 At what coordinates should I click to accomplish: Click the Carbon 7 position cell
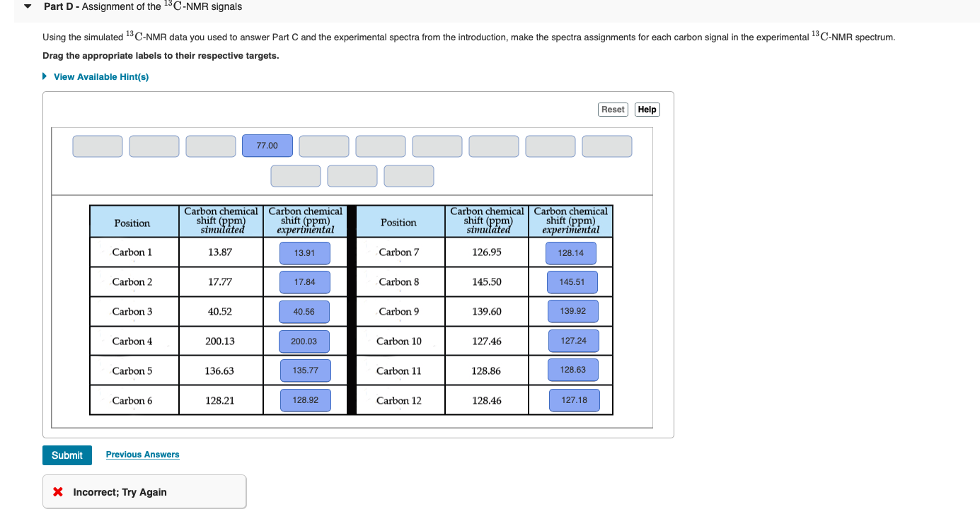(400, 252)
